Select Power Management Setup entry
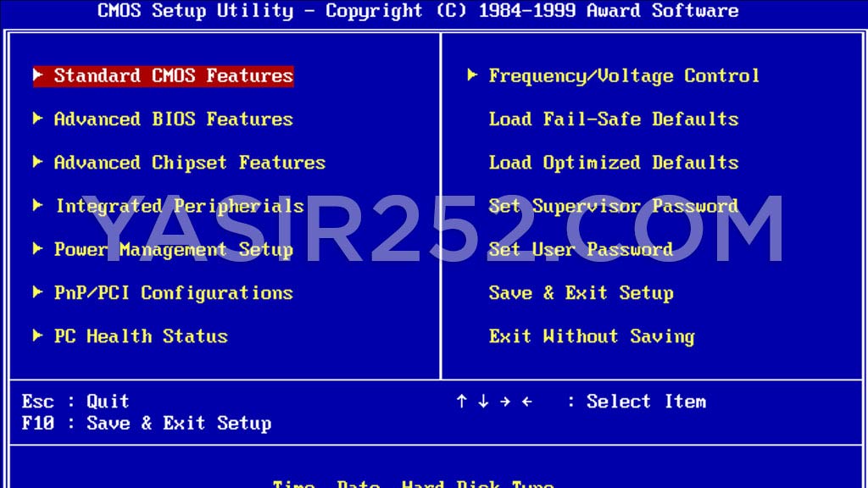Viewport: 868px width, 488px height. point(173,249)
